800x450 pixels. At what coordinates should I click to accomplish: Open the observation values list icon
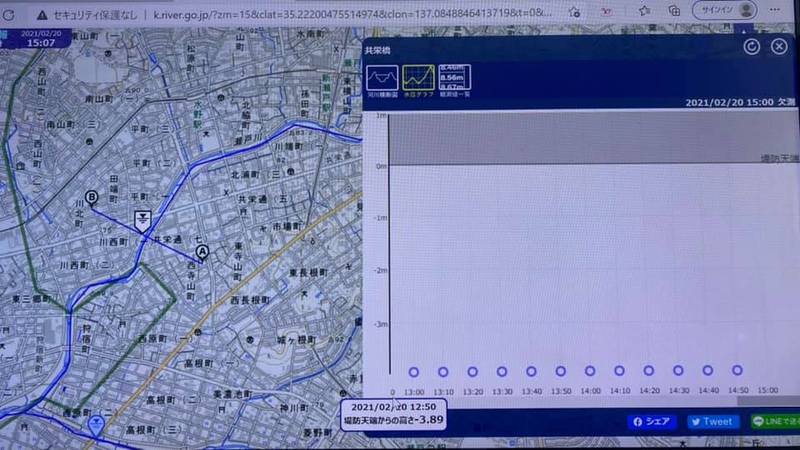point(455,78)
